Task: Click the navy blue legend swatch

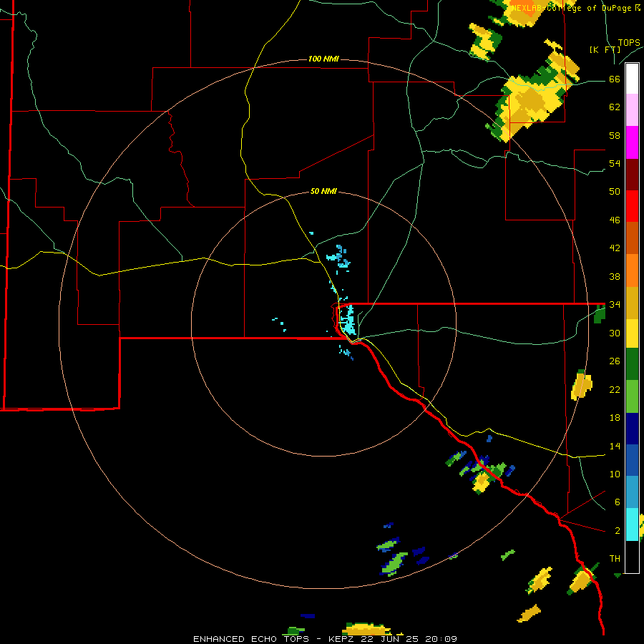Action: (x=632, y=429)
